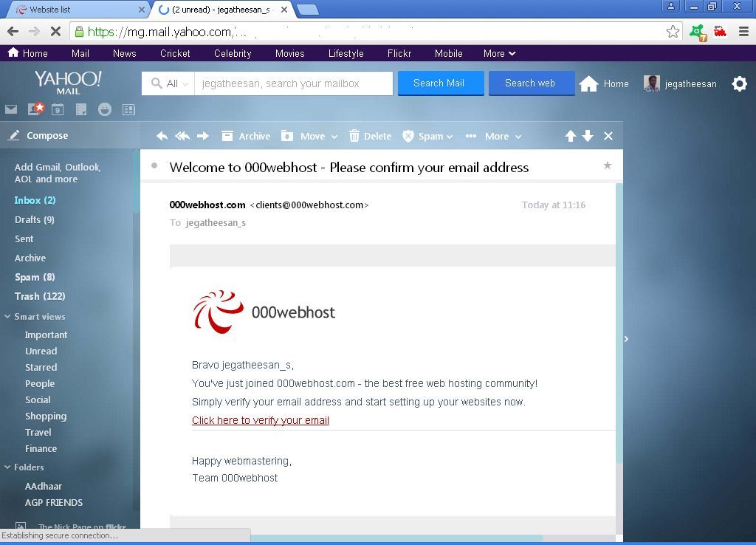Click the browser back arrow
The height and width of the screenshot is (545, 756).
pyautogui.click(x=13, y=32)
